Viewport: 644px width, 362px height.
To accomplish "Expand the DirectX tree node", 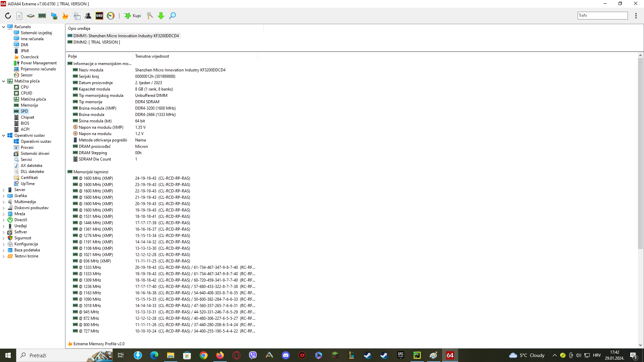I will click(4, 220).
